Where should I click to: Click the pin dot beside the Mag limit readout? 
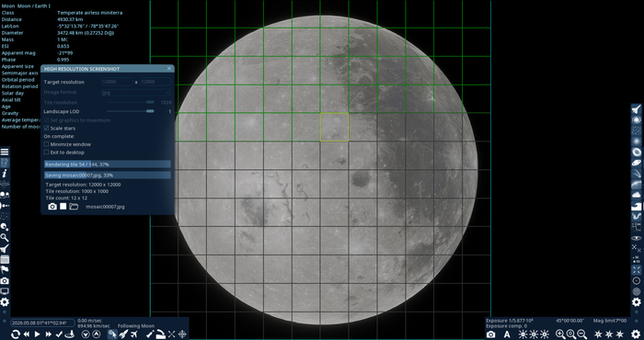point(637,321)
